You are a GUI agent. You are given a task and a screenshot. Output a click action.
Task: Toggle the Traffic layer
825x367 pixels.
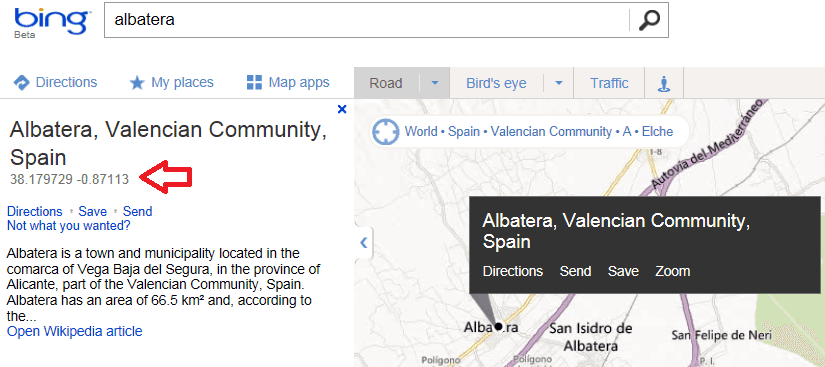609,83
